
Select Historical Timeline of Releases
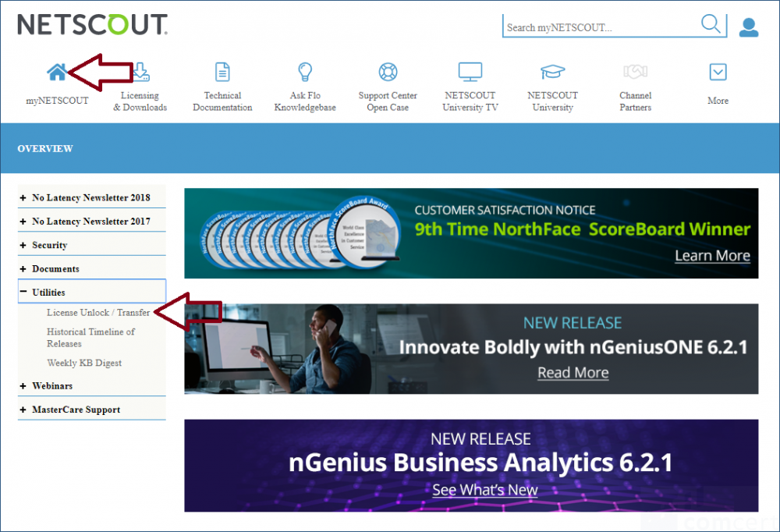click(x=90, y=338)
